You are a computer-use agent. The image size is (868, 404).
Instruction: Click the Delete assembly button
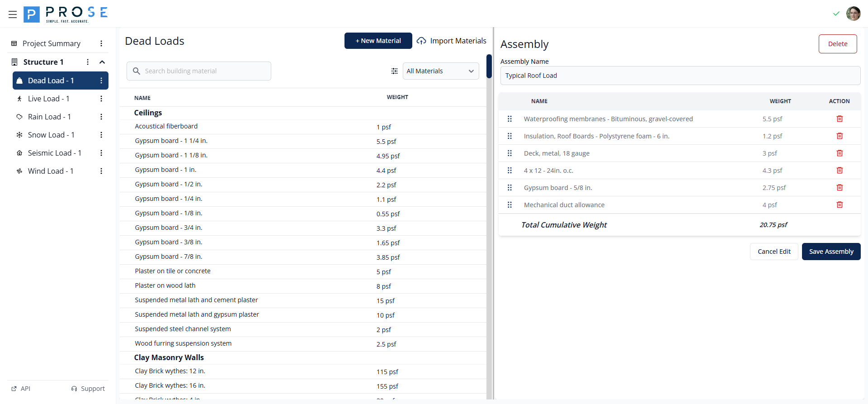tap(838, 44)
